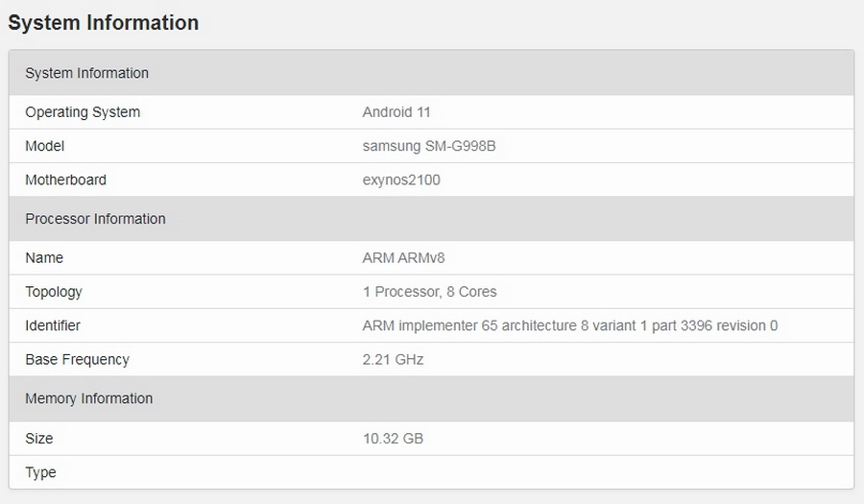The height and width of the screenshot is (504, 864).
Task: Click the large System Information page title
Action: click(x=104, y=23)
